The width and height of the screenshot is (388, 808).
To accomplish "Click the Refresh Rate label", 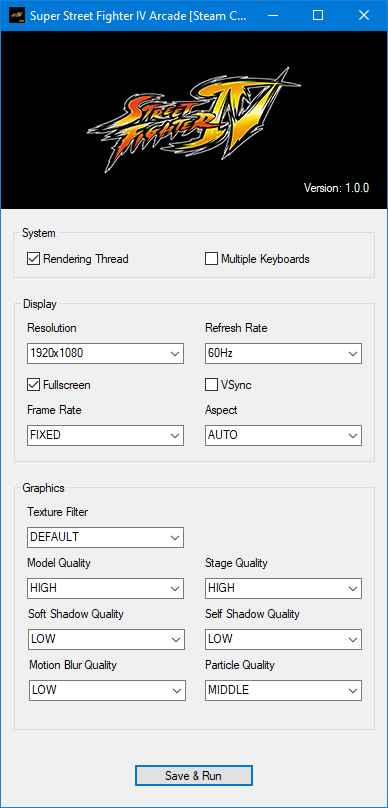I will [x=236, y=328].
